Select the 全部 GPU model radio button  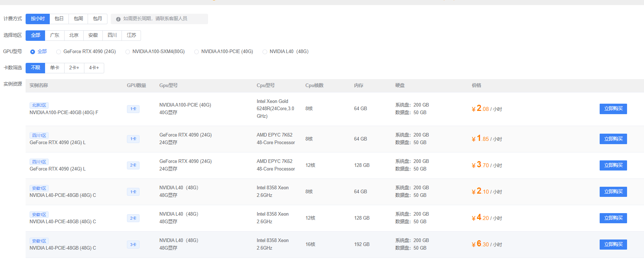33,52
